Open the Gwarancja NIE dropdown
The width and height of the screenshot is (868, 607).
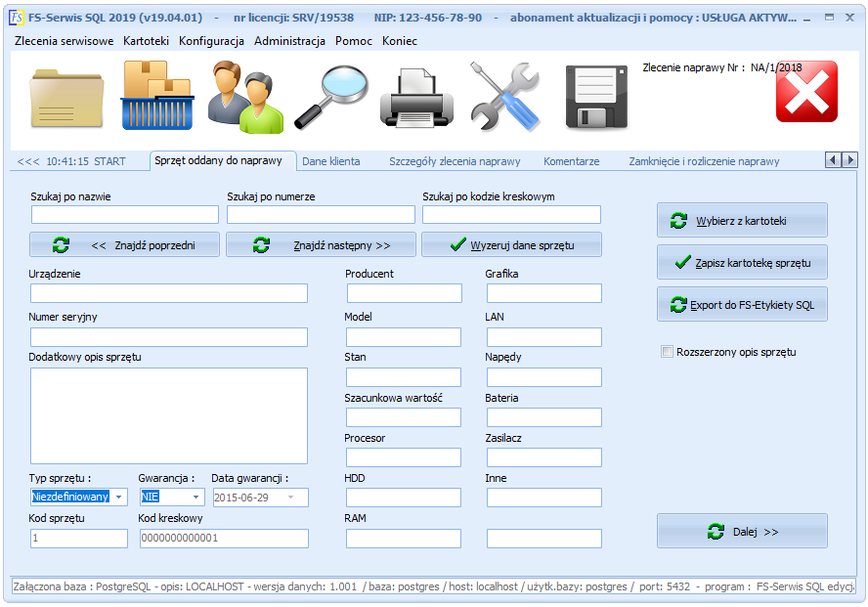pyautogui.click(x=195, y=497)
